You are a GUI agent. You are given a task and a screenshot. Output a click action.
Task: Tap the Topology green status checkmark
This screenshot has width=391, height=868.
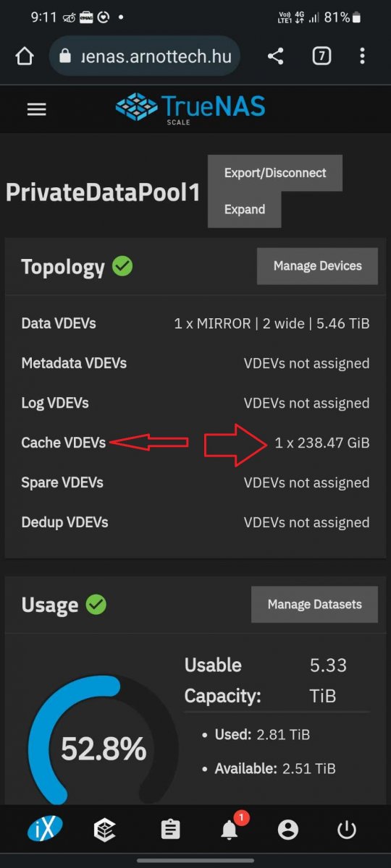click(122, 266)
